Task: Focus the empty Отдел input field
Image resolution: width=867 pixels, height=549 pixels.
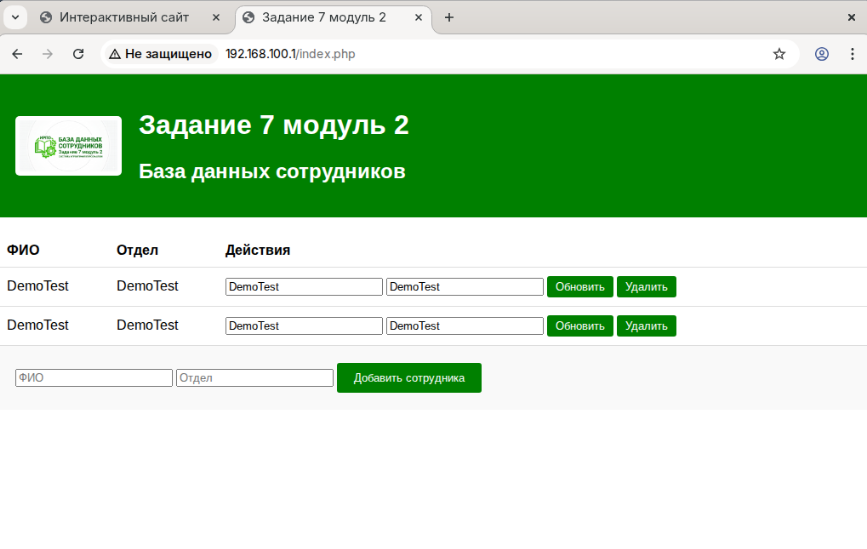Action: coord(255,378)
